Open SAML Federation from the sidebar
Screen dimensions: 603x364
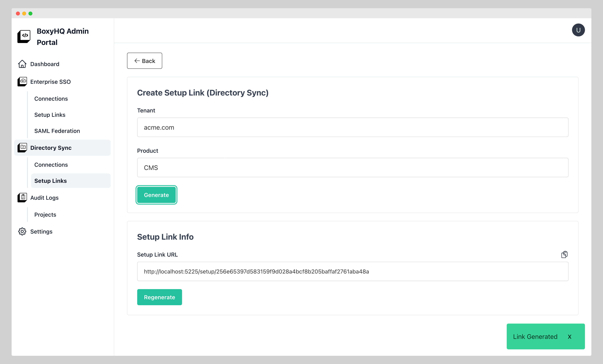(x=57, y=131)
